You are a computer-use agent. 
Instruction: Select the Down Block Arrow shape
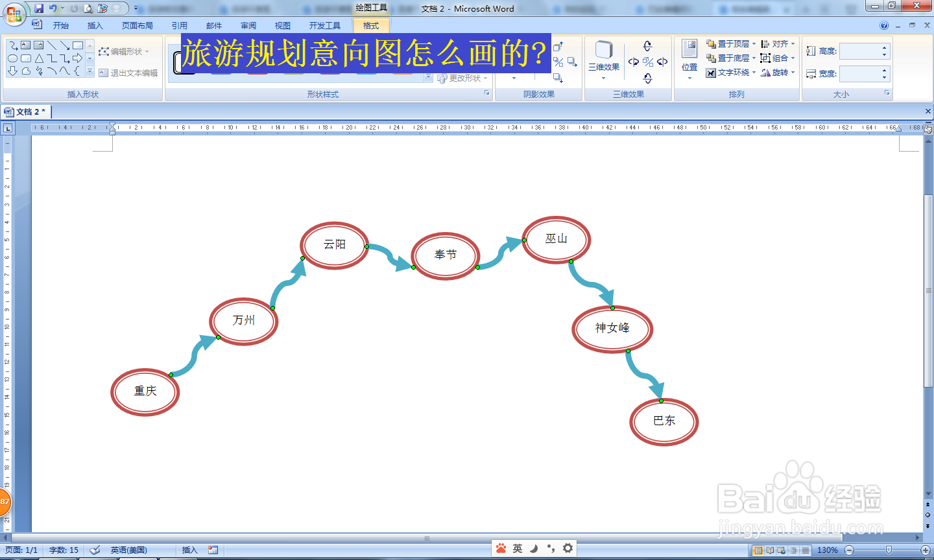[x=12, y=71]
